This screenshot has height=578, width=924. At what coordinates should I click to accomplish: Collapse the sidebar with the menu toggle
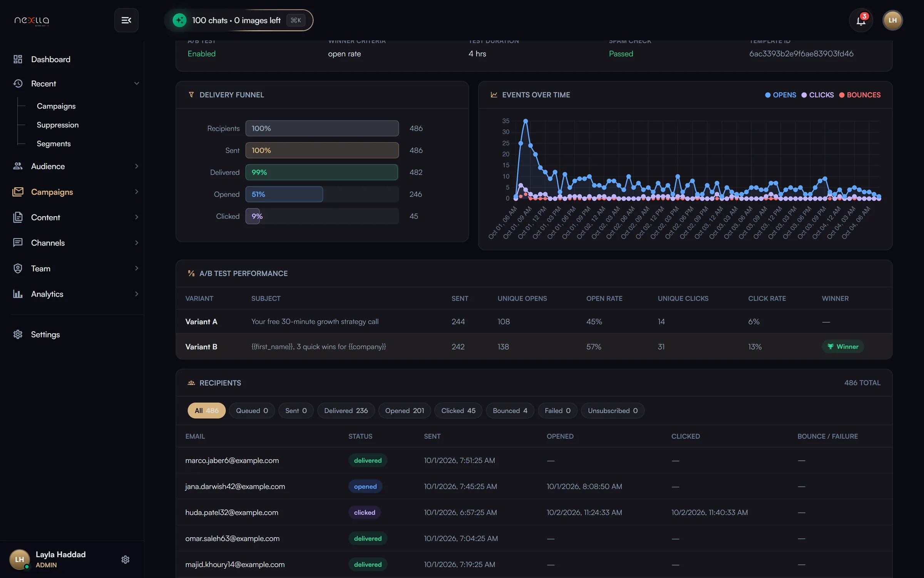coord(126,20)
